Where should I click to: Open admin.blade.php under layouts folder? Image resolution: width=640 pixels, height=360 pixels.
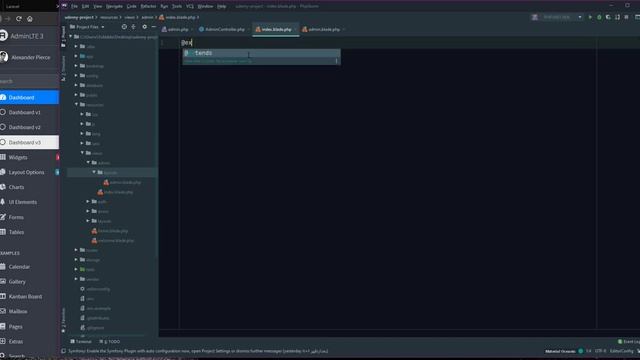point(122,182)
